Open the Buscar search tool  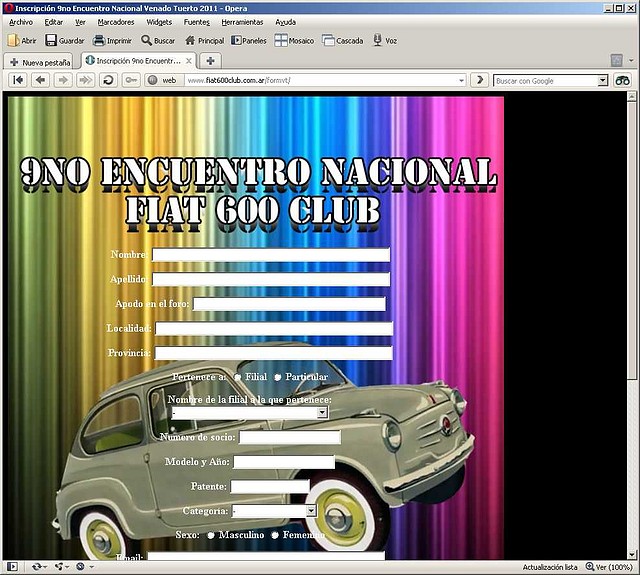tap(158, 40)
